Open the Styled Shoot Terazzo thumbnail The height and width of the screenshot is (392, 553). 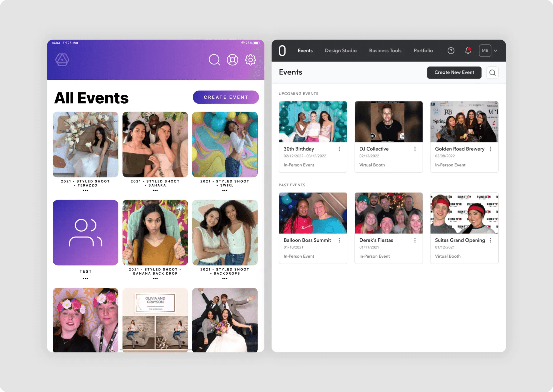85,144
